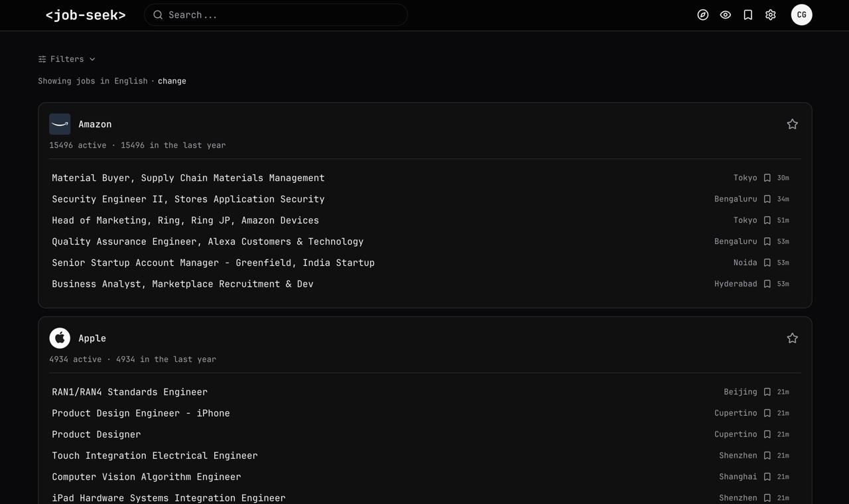Image resolution: width=849 pixels, height=504 pixels.
Task: Open Security Engineer II, Stores Application job
Action: [188, 199]
